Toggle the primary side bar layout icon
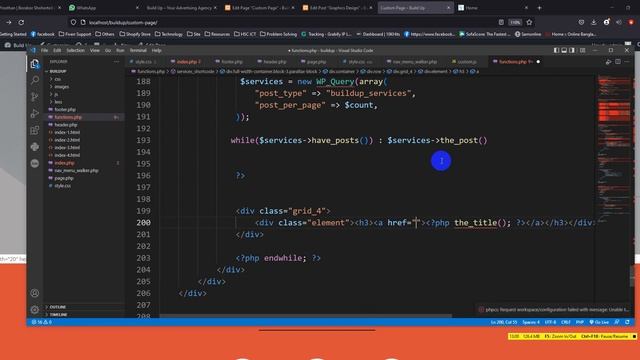 tap(556, 50)
